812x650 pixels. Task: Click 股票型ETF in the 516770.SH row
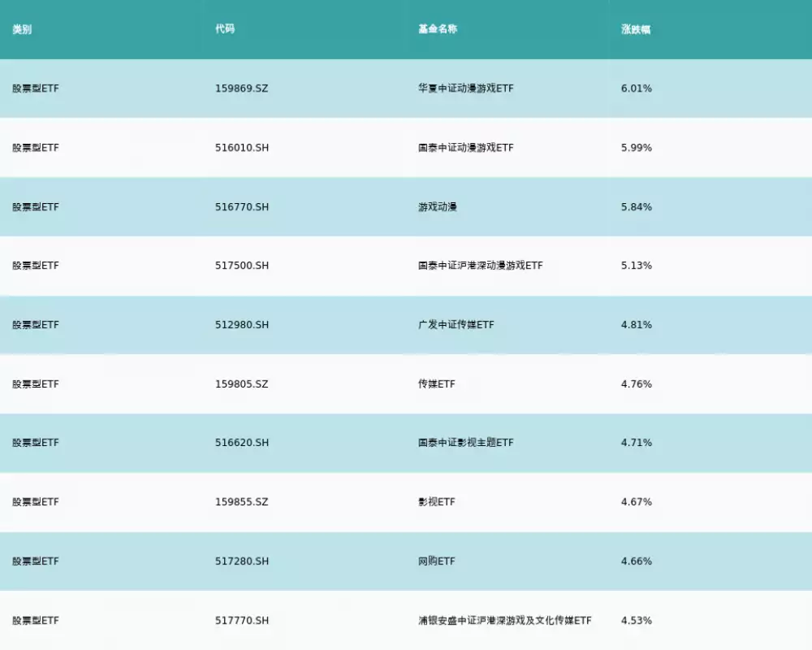point(36,207)
